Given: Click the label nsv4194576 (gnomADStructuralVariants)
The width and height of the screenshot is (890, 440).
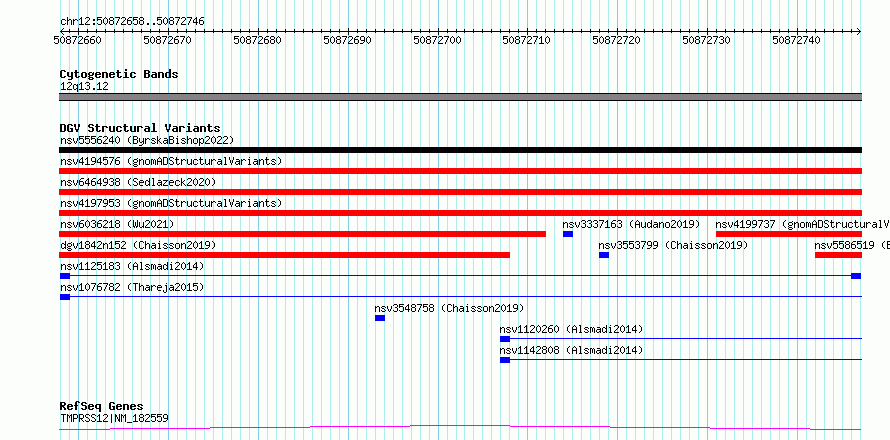Looking at the screenshot, I should pyautogui.click(x=171, y=161).
